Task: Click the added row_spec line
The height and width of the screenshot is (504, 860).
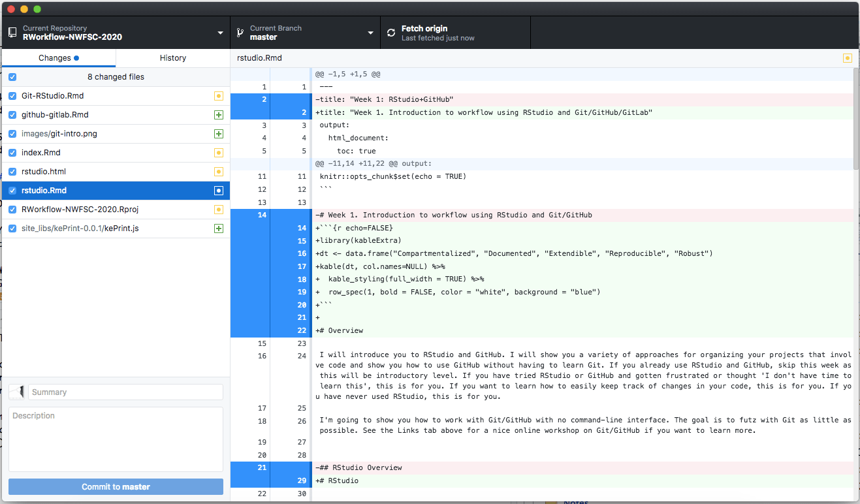Action: click(458, 292)
